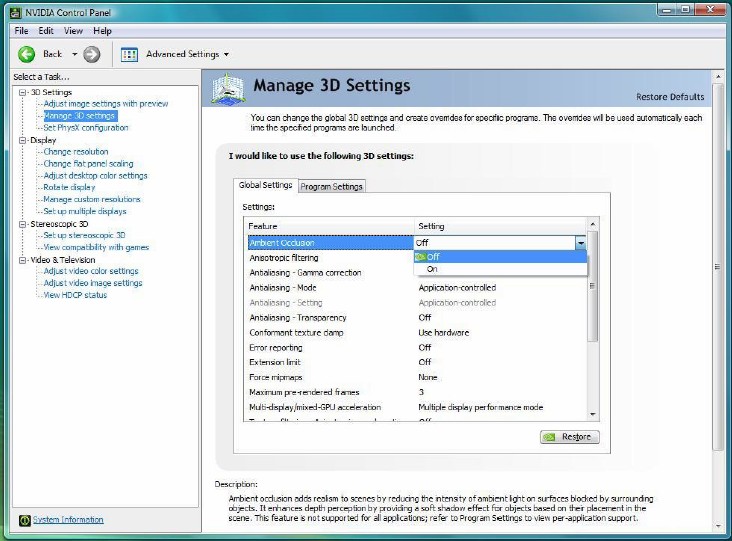Click Multiple display performance mode value
The height and width of the screenshot is (541, 732).
480,407
